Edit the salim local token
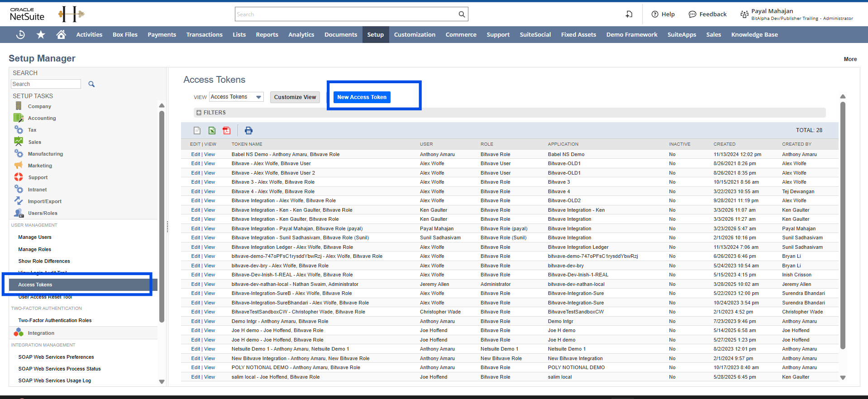868x399 pixels. pos(196,377)
